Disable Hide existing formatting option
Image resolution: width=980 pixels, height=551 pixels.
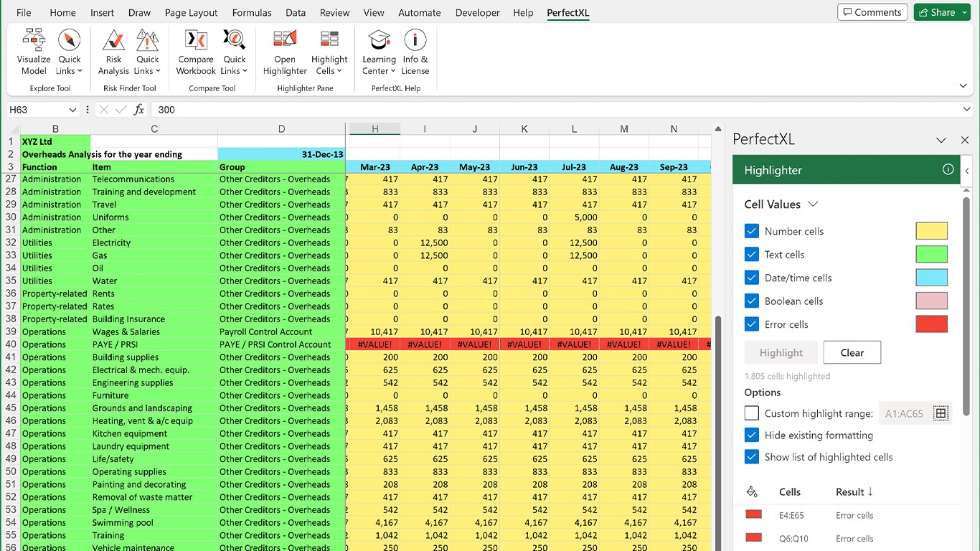pyautogui.click(x=752, y=435)
